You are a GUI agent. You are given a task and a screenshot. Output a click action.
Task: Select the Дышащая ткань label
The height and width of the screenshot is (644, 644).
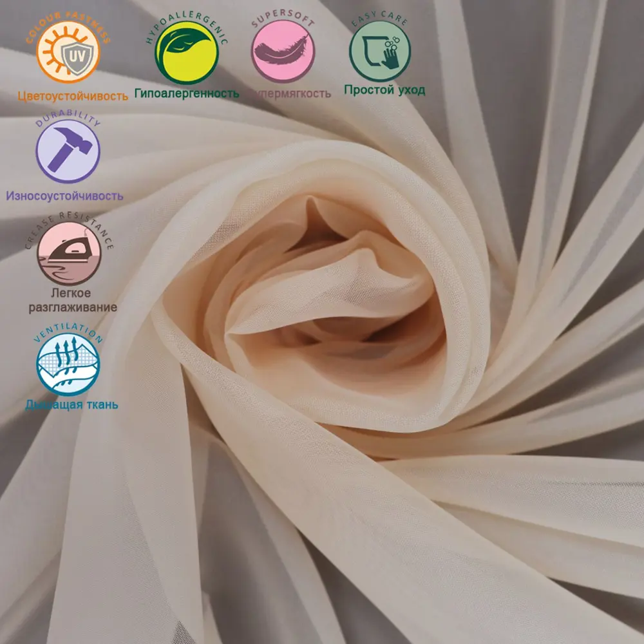(x=71, y=405)
